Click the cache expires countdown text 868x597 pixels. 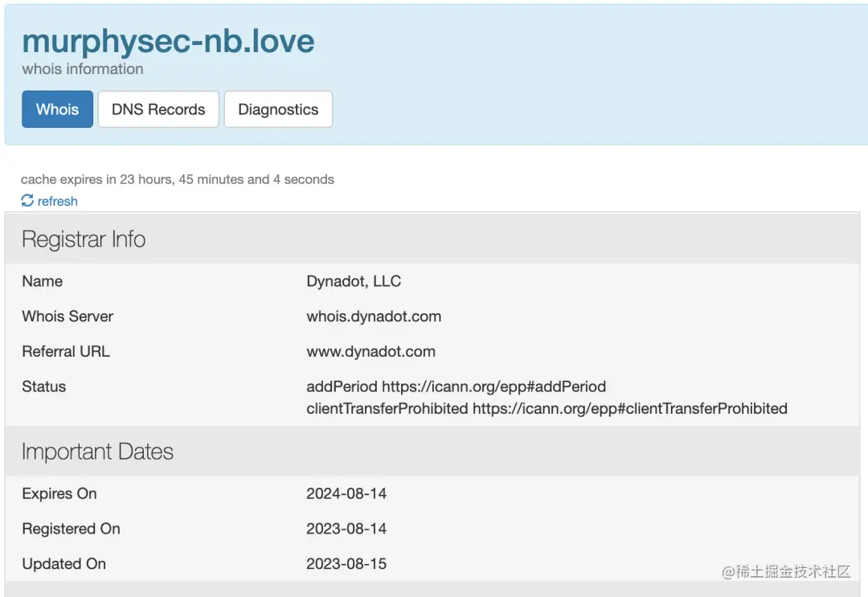pyautogui.click(x=177, y=179)
